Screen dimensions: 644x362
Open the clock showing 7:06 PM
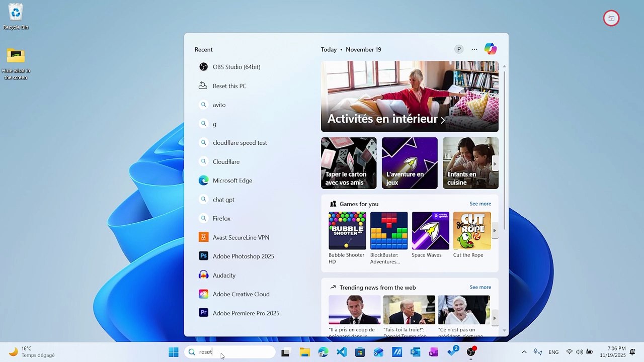click(x=613, y=351)
